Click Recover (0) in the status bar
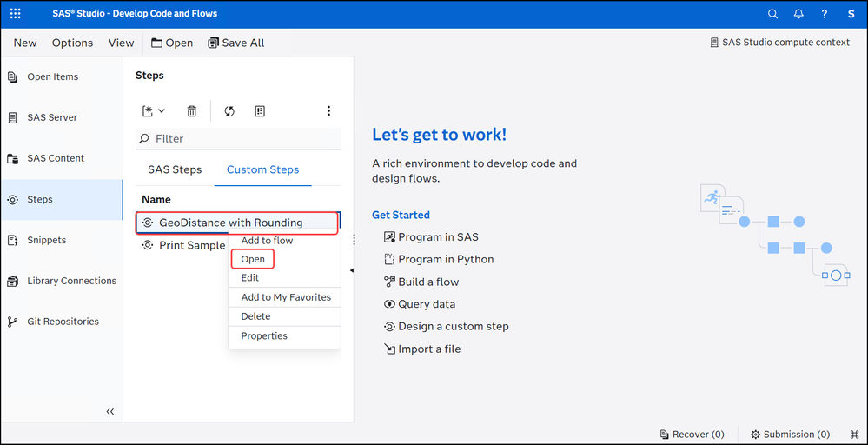Viewport: 868px width, 445px height. pos(692,435)
